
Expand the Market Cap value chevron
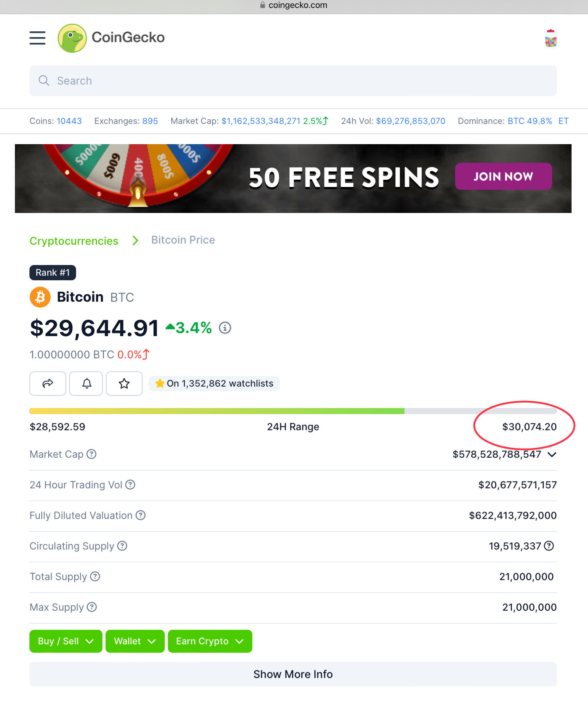552,455
